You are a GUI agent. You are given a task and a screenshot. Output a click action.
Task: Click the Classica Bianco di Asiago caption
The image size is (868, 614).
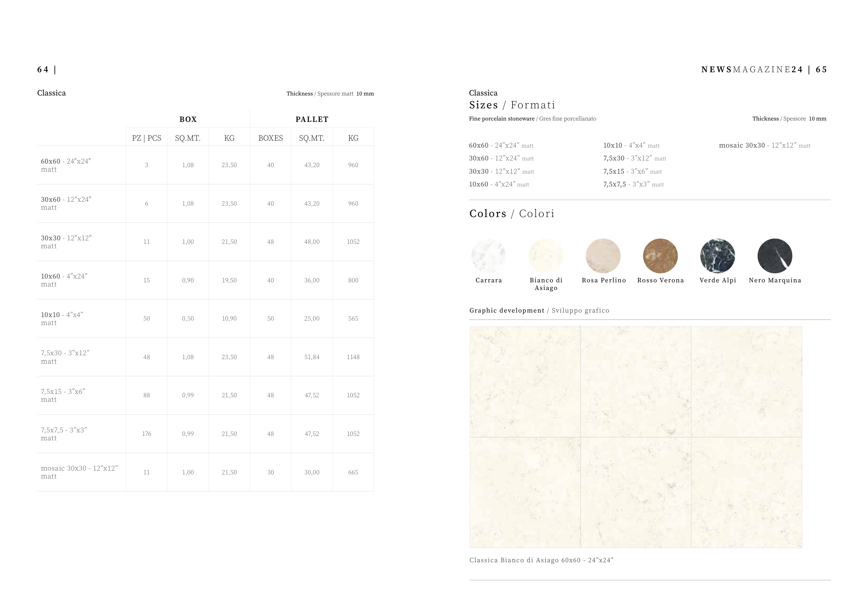(x=541, y=560)
